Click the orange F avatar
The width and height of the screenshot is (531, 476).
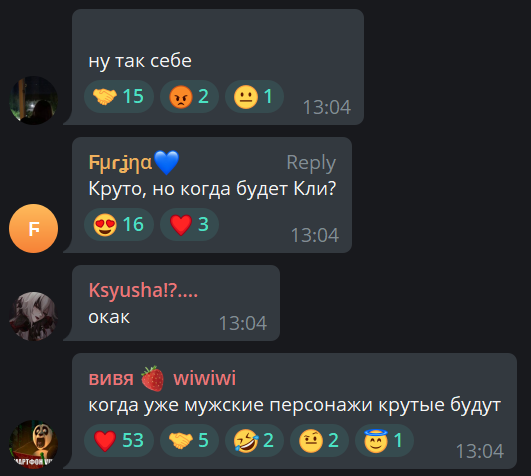pyautogui.click(x=34, y=229)
